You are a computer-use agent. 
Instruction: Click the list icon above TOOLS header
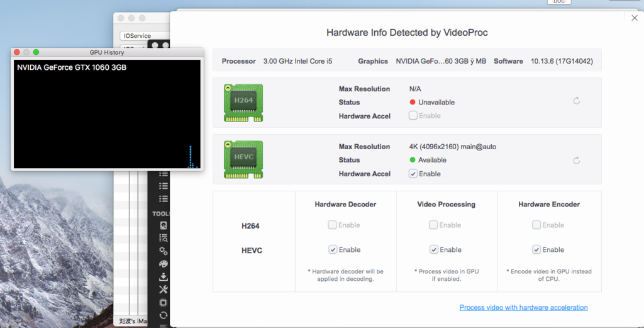[164, 199]
